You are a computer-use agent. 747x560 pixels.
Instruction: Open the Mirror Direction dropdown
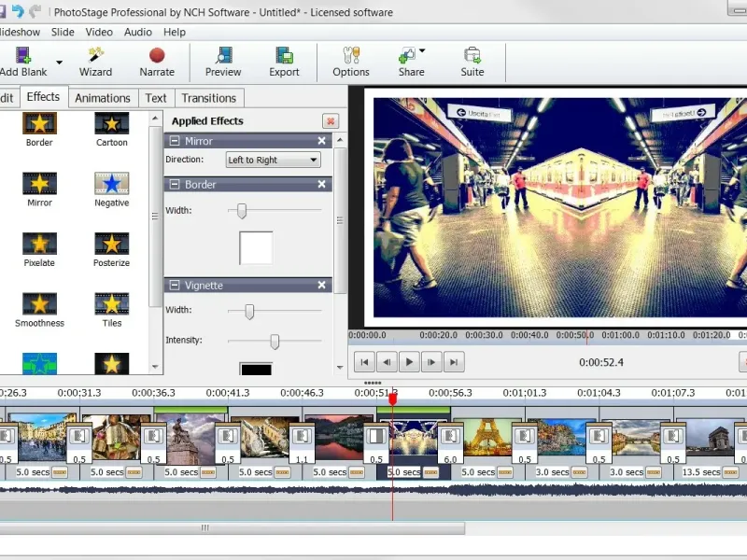click(274, 160)
